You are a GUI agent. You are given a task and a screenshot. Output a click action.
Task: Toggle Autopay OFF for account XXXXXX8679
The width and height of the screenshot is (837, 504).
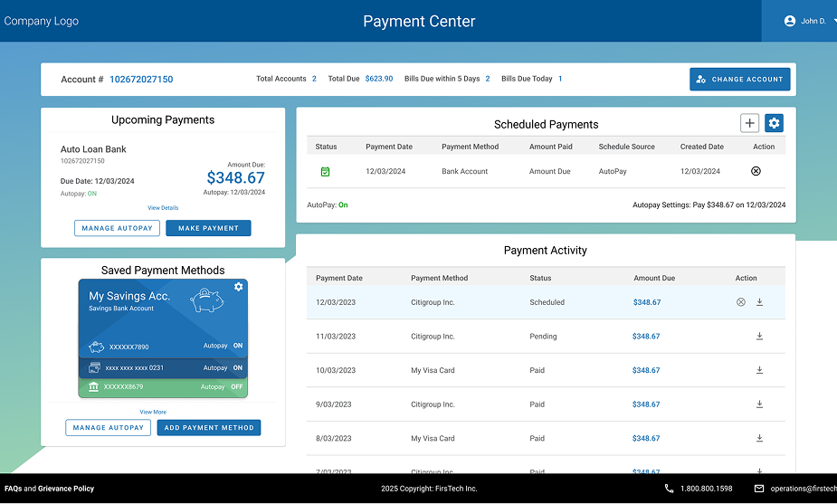pos(237,387)
